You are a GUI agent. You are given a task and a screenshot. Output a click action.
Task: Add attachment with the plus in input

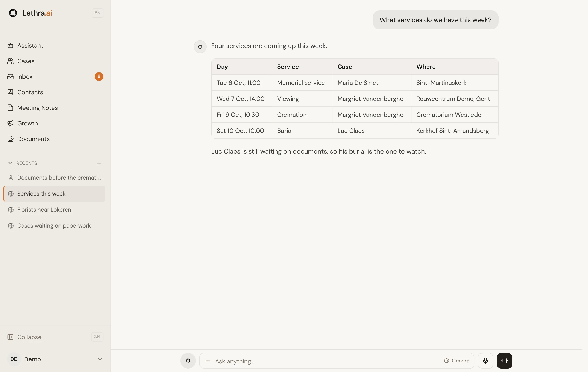pos(208,361)
